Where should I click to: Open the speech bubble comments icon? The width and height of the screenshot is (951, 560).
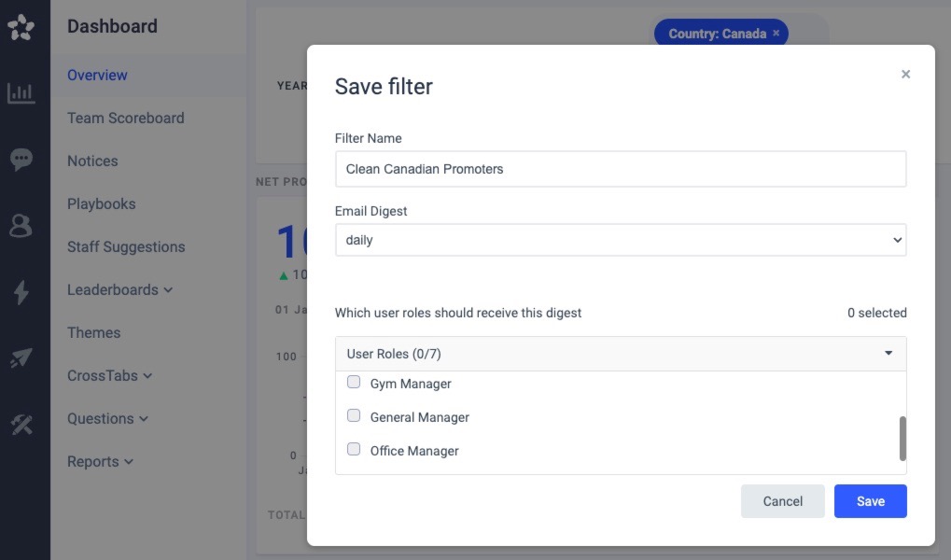pyautogui.click(x=21, y=160)
